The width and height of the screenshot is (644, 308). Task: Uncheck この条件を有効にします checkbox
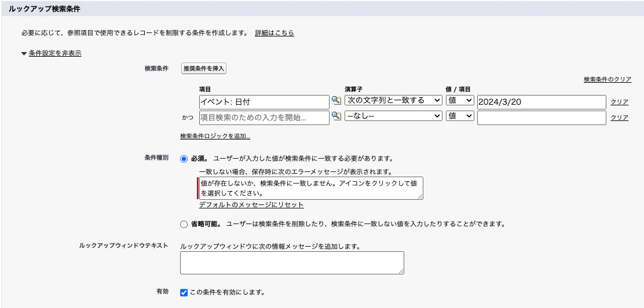[x=184, y=293]
